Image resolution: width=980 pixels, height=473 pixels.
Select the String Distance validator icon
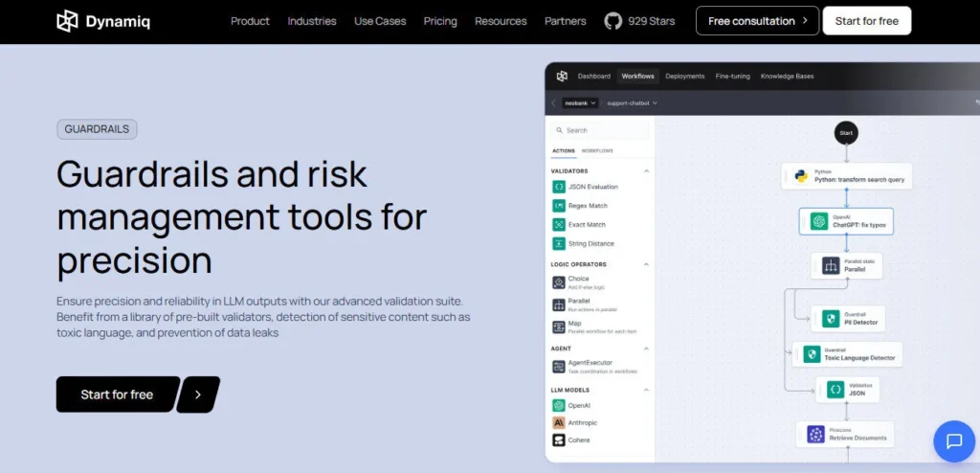(x=559, y=244)
